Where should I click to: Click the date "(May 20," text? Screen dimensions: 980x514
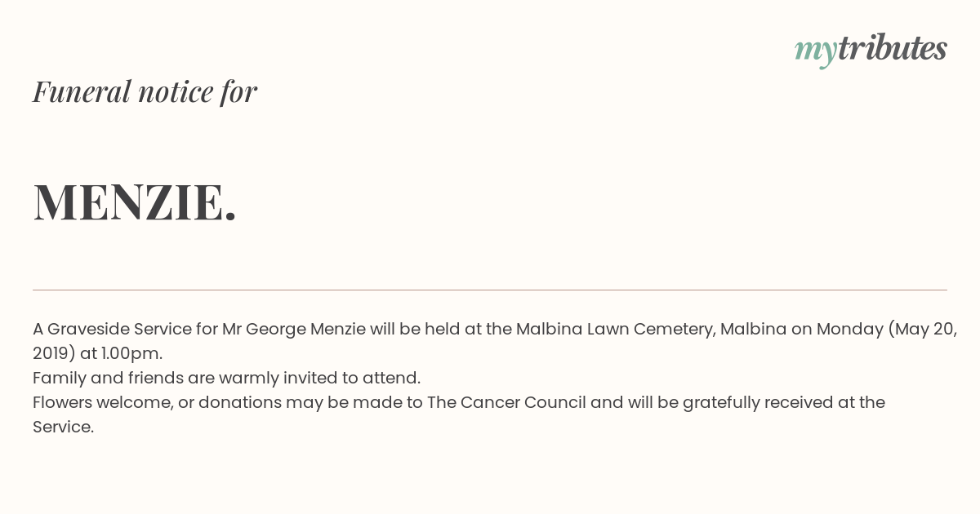pos(922,329)
